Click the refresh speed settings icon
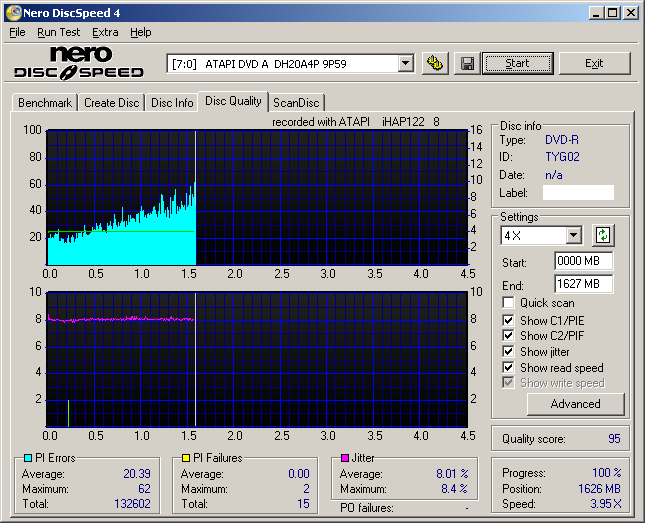This screenshot has height=523, width=645. (x=603, y=235)
